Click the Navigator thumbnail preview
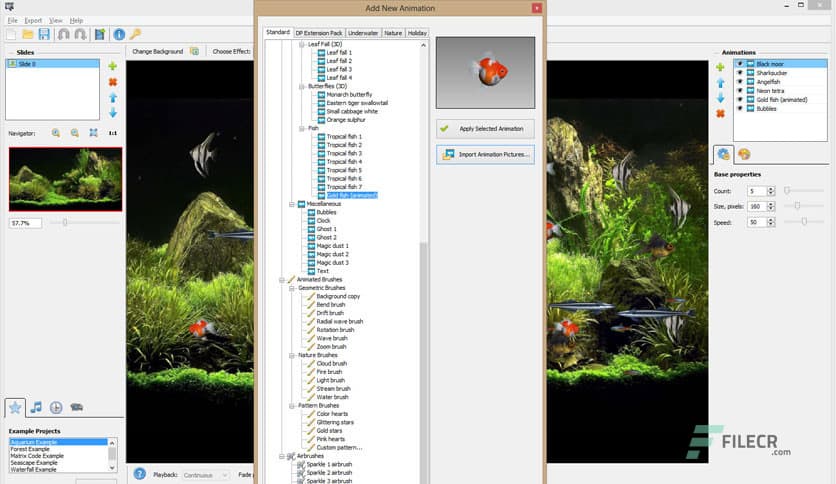This screenshot has width=836, height=484. [x=66, y=180]
